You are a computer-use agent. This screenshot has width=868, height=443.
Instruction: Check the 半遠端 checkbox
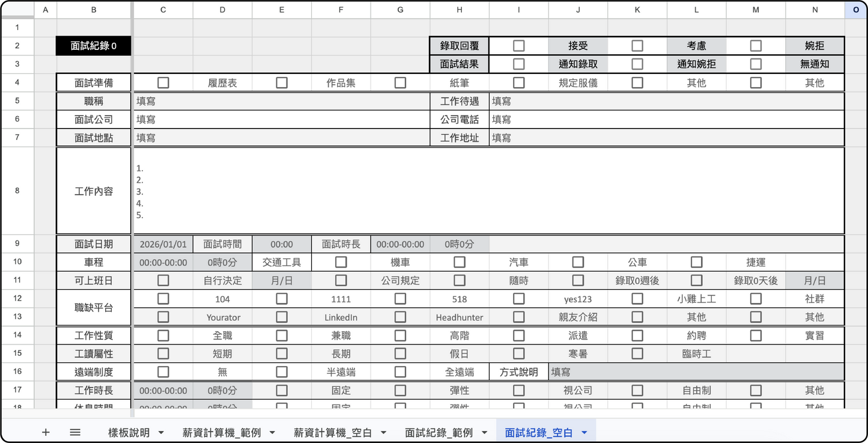tap(282, 372)
